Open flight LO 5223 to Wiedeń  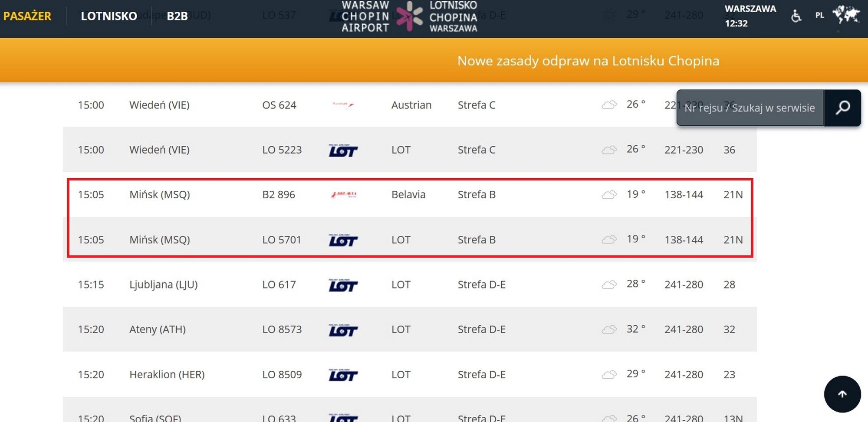410,150
